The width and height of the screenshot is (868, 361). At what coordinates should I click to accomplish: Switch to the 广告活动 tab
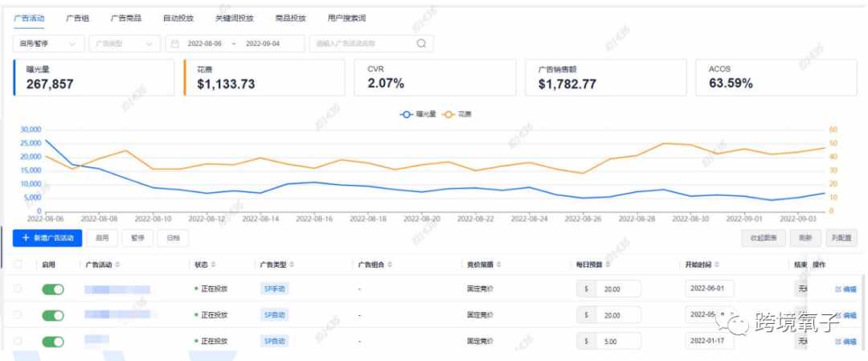pos(29,18)
